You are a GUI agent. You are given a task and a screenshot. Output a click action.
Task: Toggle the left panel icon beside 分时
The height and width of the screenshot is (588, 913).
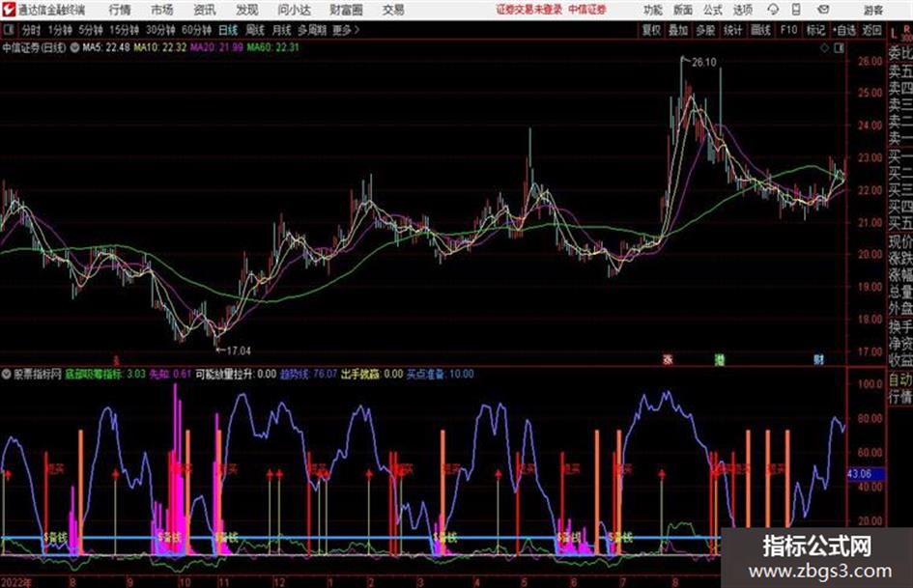point(9,30)
